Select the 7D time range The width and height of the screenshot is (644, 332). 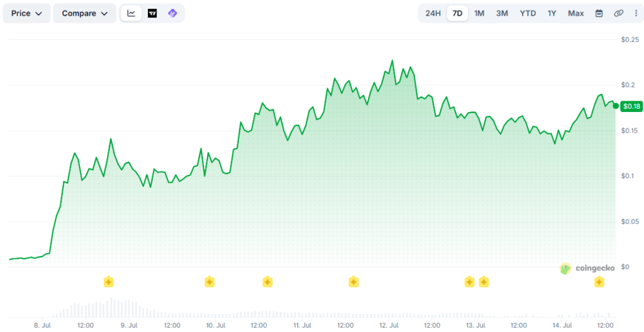pos(457,13)
